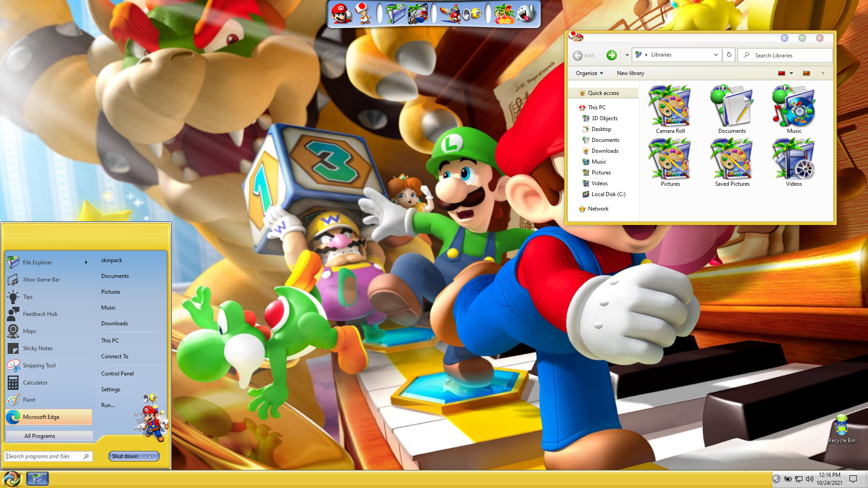Open the Boo ghost dock icon

(x=525, y=14)
